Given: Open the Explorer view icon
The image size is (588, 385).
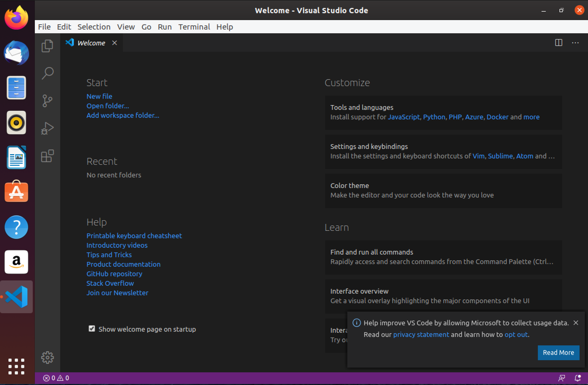Looking at the screenshot, I should (x=48, y=46).
